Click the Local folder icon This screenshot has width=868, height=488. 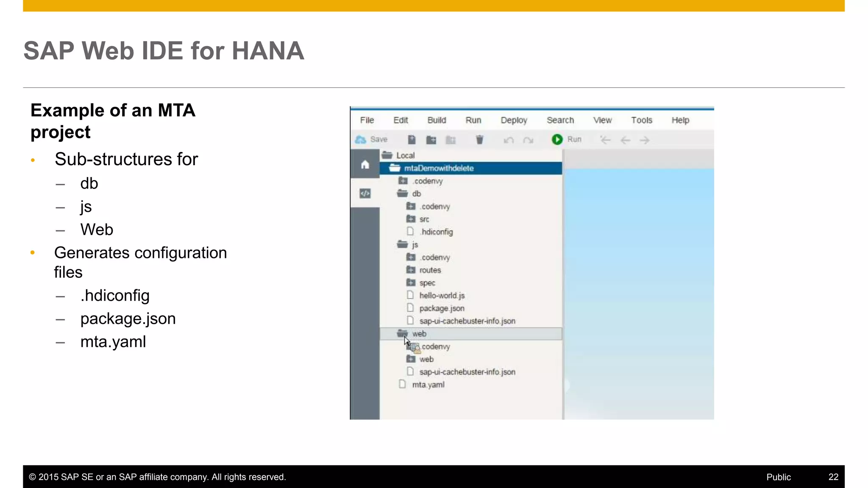pos(387,155)
